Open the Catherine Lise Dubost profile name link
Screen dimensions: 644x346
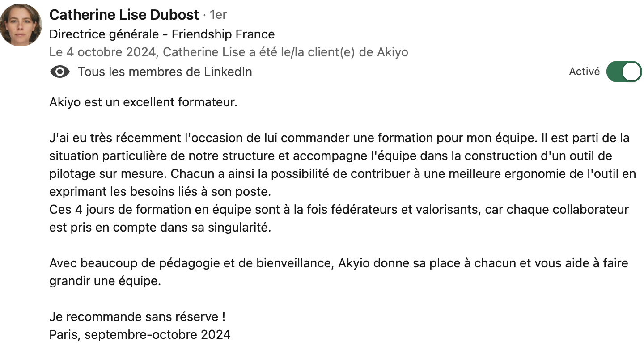pos(124,15)
